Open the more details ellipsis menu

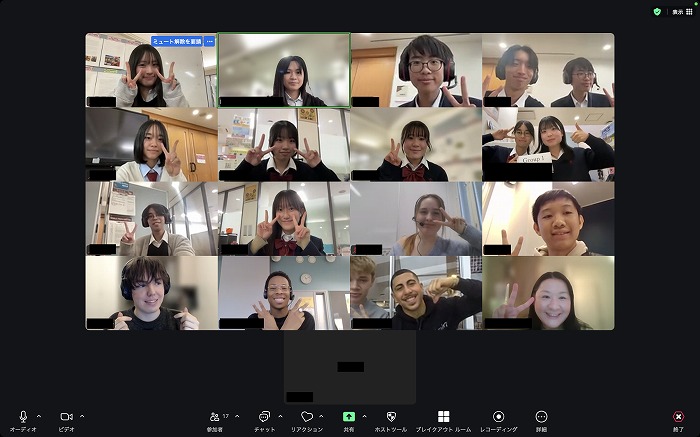click(541, 417)
